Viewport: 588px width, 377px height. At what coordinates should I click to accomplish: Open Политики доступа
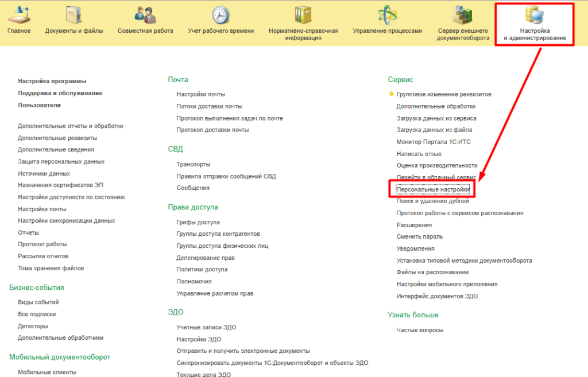(202, 269)
